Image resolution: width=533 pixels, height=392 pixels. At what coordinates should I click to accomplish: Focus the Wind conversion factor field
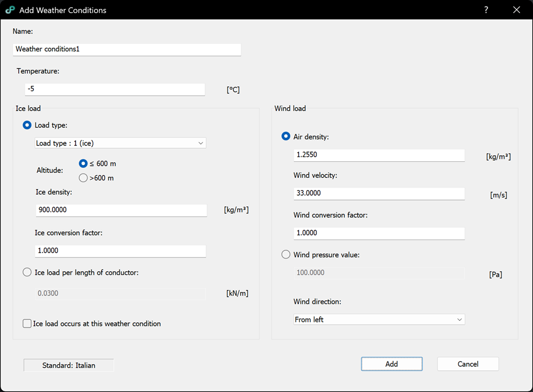[379, 233]
